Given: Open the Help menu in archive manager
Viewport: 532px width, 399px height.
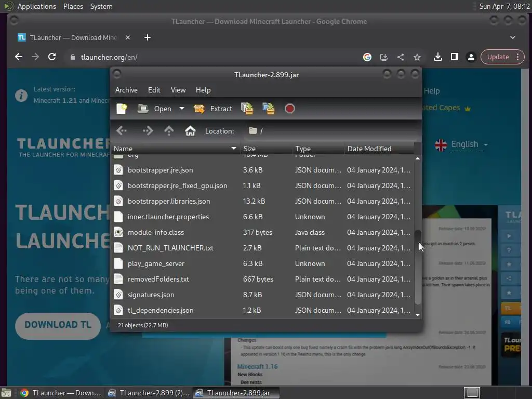Looking at the screenshot, I should (203, 90).
